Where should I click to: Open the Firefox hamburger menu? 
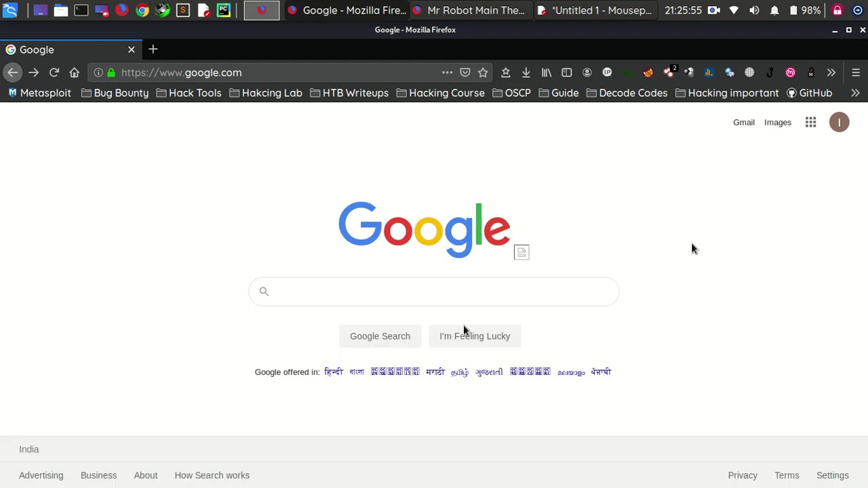(856, 73)
